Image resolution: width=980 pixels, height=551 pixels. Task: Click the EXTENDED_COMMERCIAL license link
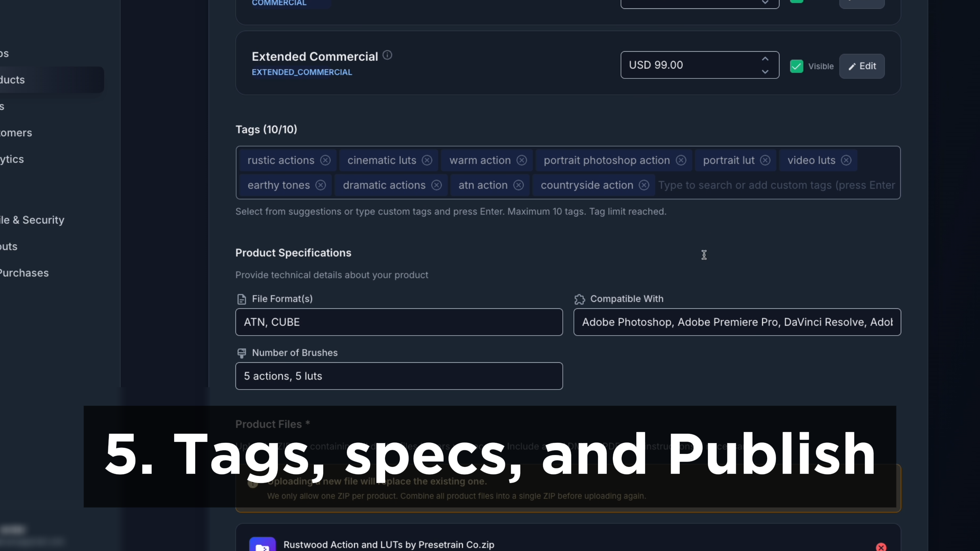point(302,72)
